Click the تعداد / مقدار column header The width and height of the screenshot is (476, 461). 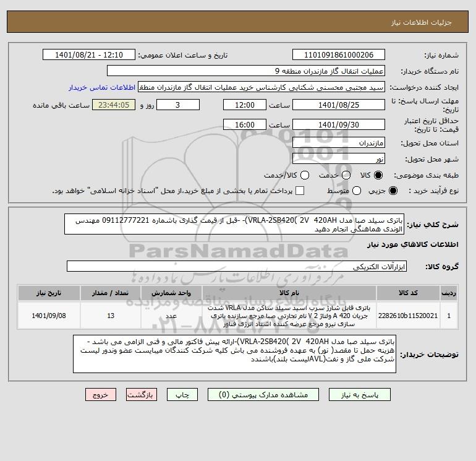(x=111, y=293)
